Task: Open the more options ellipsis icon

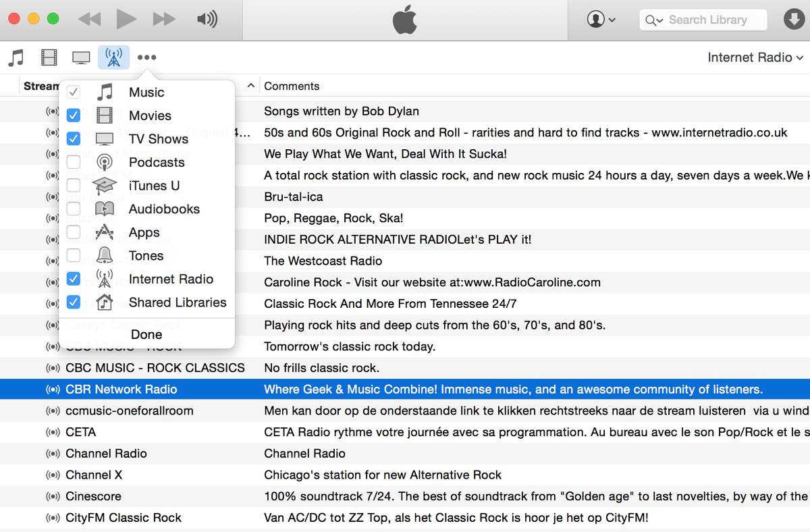Action: pyautogui.click(x=146, y=57)
